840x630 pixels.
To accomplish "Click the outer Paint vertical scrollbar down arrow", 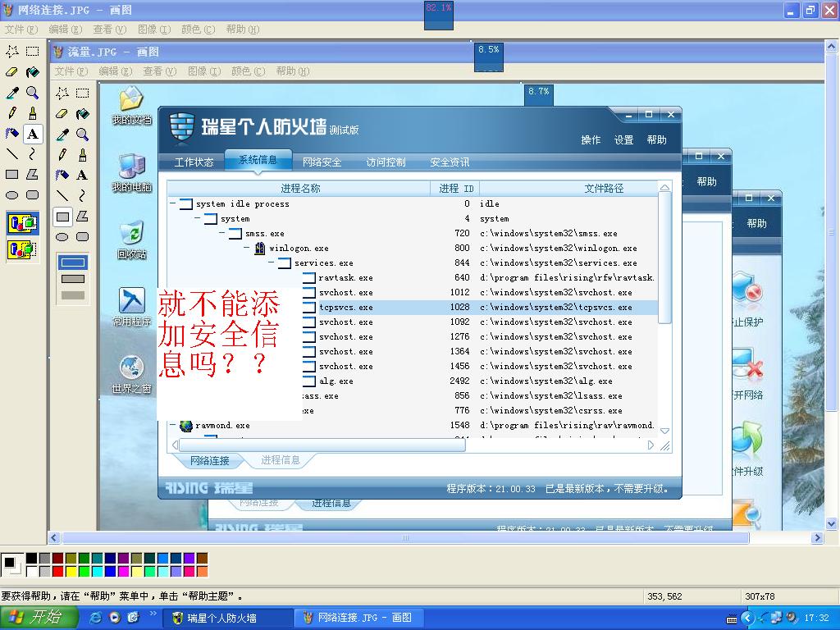I will (x=832, y=524).
